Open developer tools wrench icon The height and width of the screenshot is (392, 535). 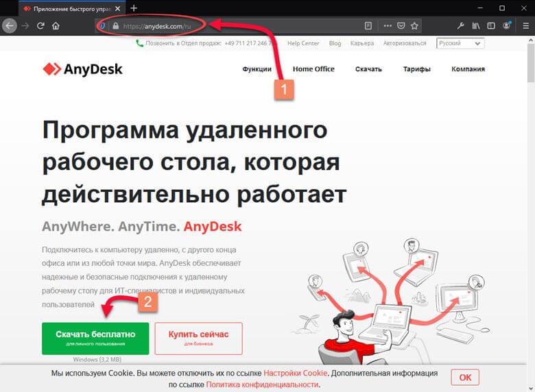point(460,26)
